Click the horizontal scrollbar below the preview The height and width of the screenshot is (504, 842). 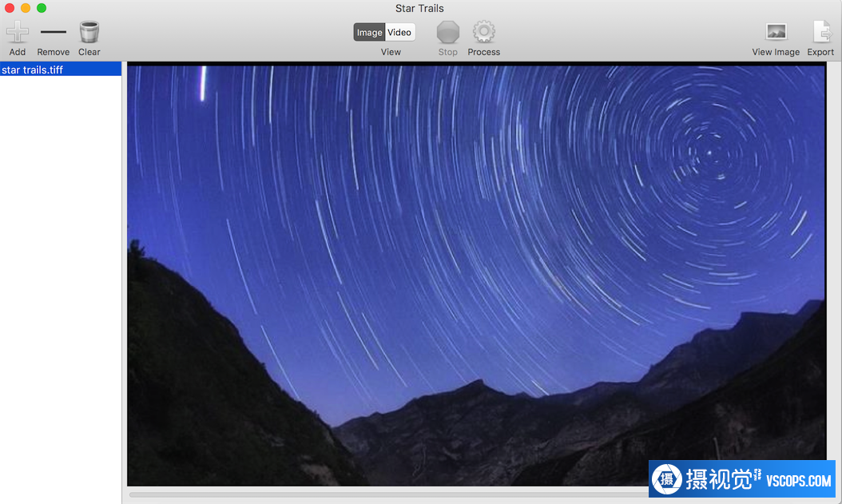click(383, 494)
